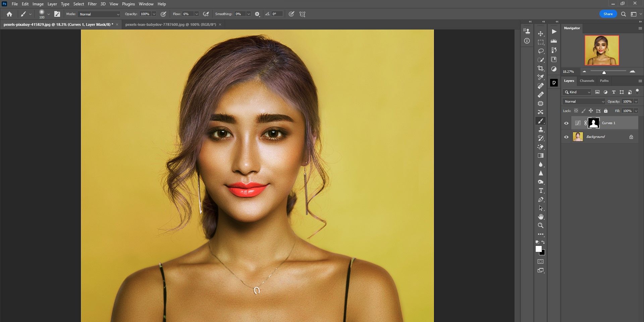Select the Hand tool
Viewport: 644px width, 322px height.
[541, 217]
